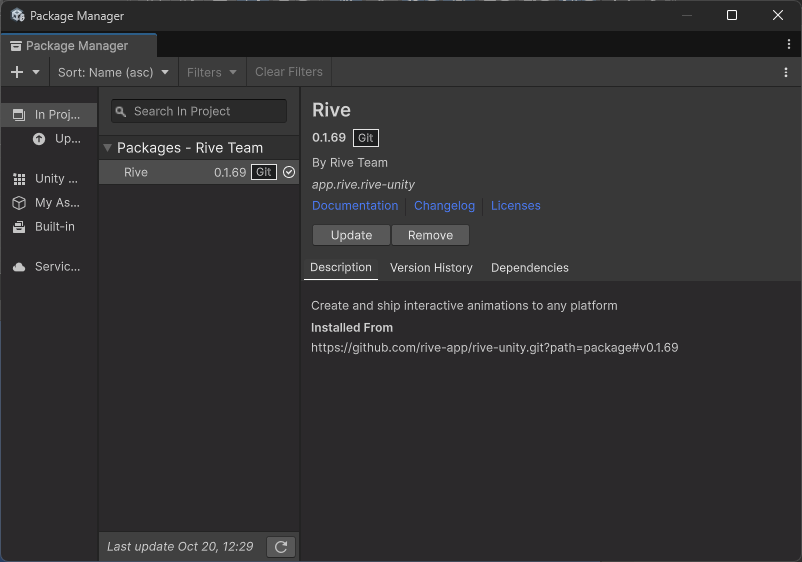Open the Filters dropdown
Image resolution: width=802 pixels, height=562 pixels.
tap(212, 72)
